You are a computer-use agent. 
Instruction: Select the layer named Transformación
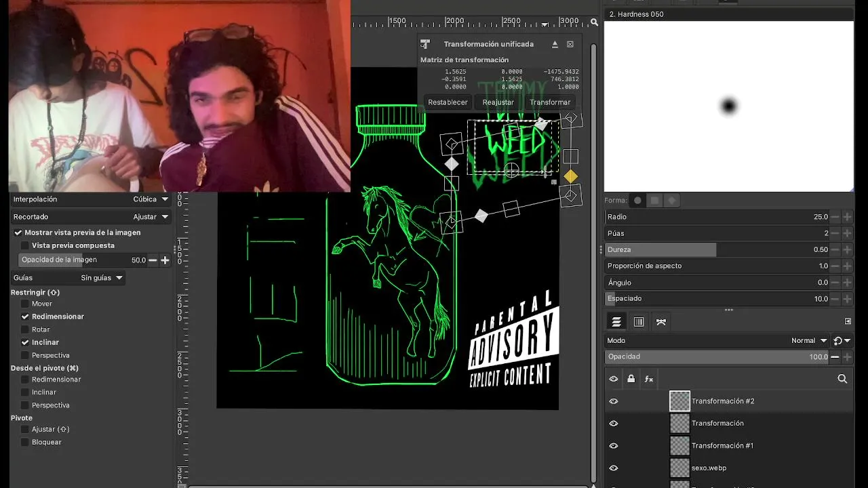717,424
